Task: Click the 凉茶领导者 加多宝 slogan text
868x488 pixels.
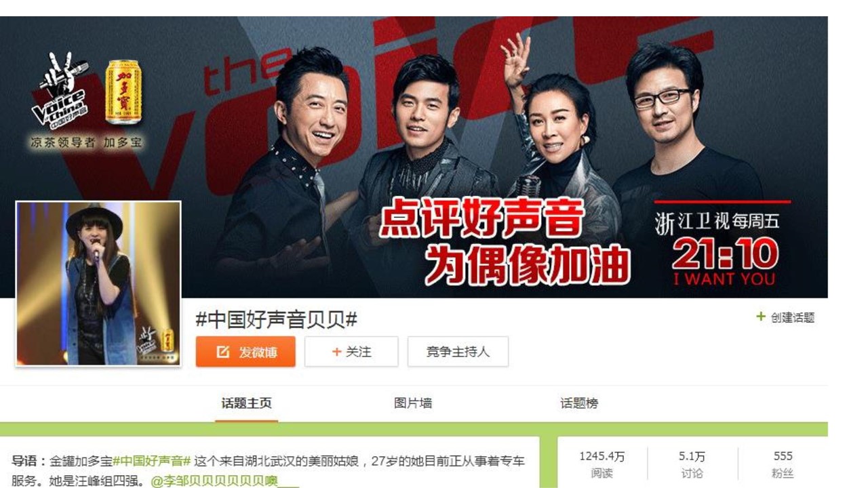Action: click(x=87, y=142)
